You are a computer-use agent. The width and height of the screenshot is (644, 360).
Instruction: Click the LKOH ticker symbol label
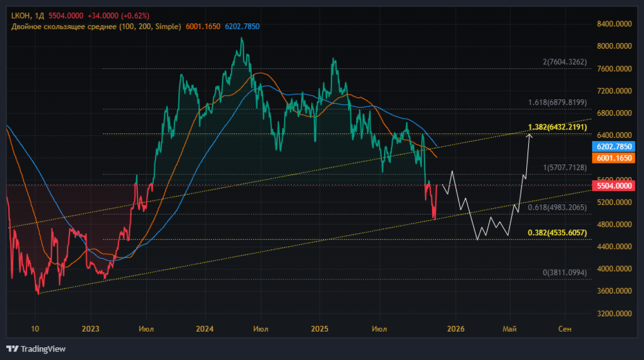[x=21, y=15]
